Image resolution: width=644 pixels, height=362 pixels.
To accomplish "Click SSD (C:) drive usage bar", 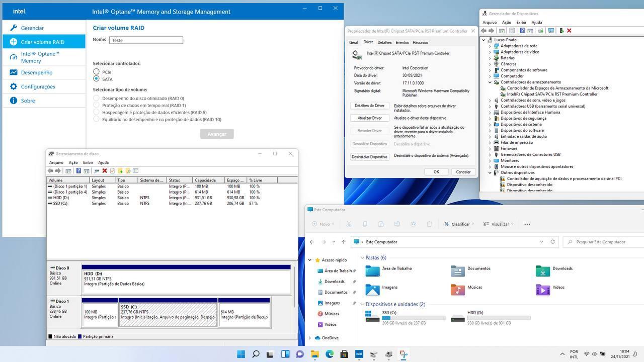I will pyautogui.click(x=414, y=318).
